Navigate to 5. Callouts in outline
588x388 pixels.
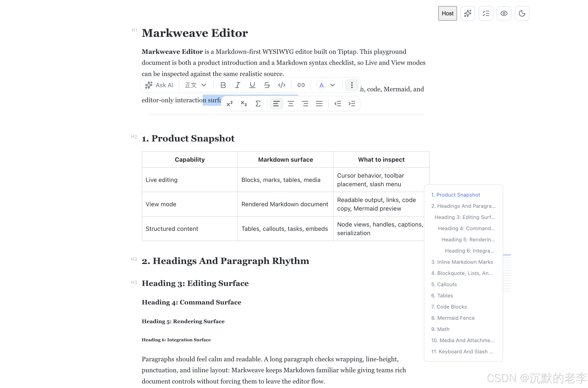pos(444,284)
